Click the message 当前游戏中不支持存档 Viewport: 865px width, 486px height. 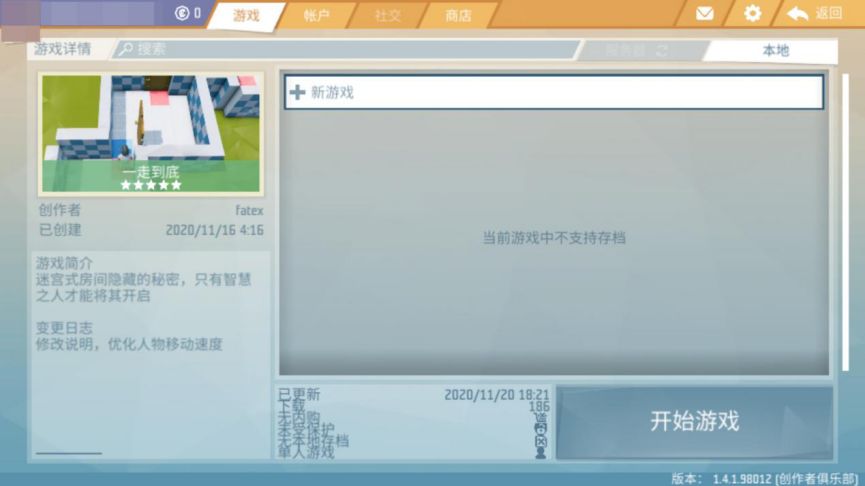554,238
